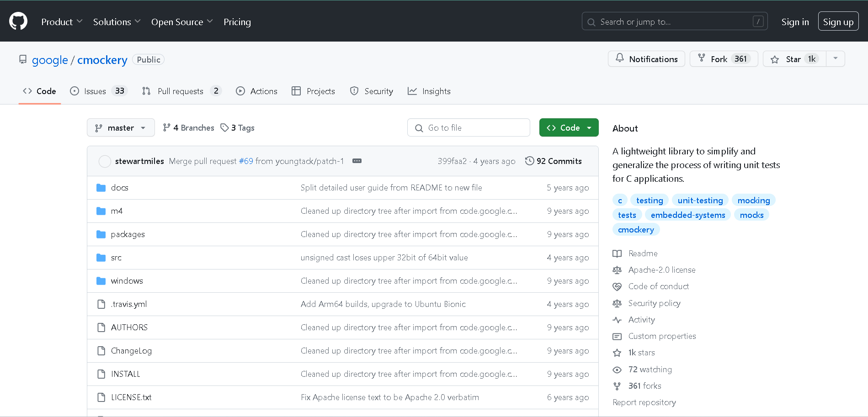Open the green Code dropdown
The width and height of the screenshot is (868, 417).
(569, 128)
